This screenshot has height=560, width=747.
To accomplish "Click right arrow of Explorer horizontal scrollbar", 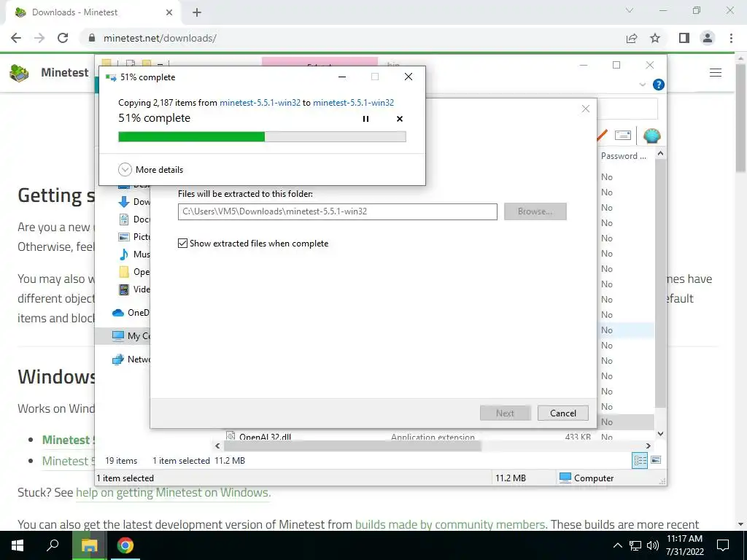I will click(x=648, y=446).
